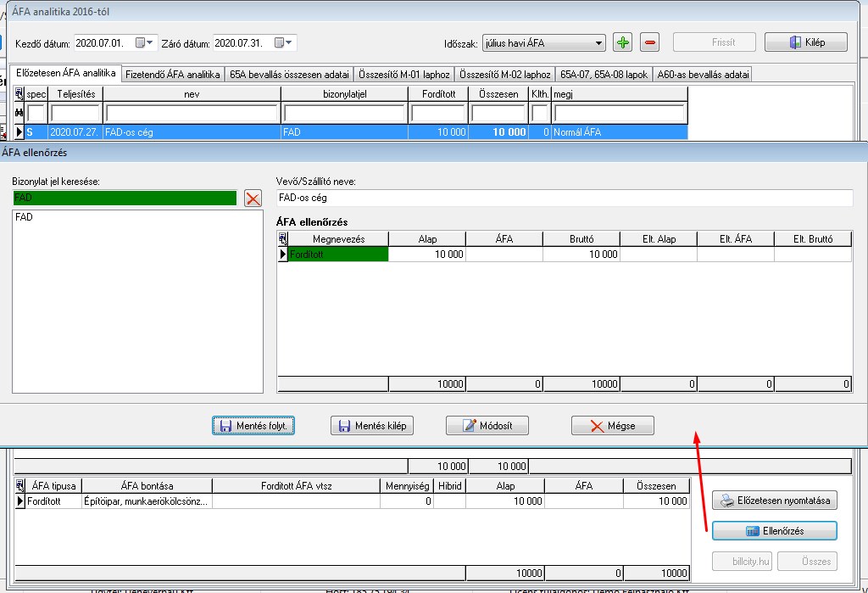
Task: Click the billcity.hu button
Action: tap(742, 562)
